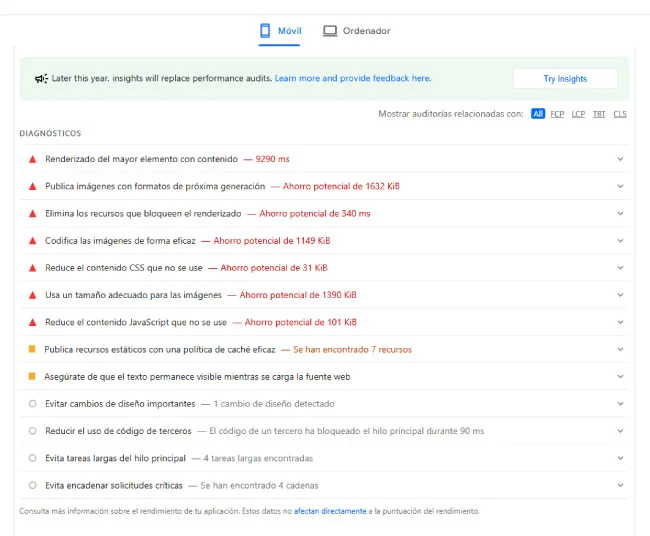
Task: Switch to the Móvil tab
Action: click(280, 31)
